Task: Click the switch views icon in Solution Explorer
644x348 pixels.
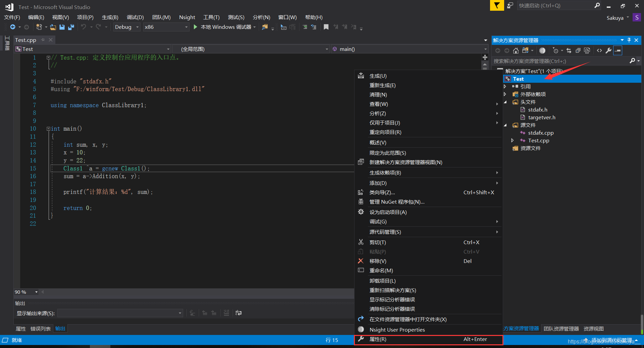Action: point(525,51)
